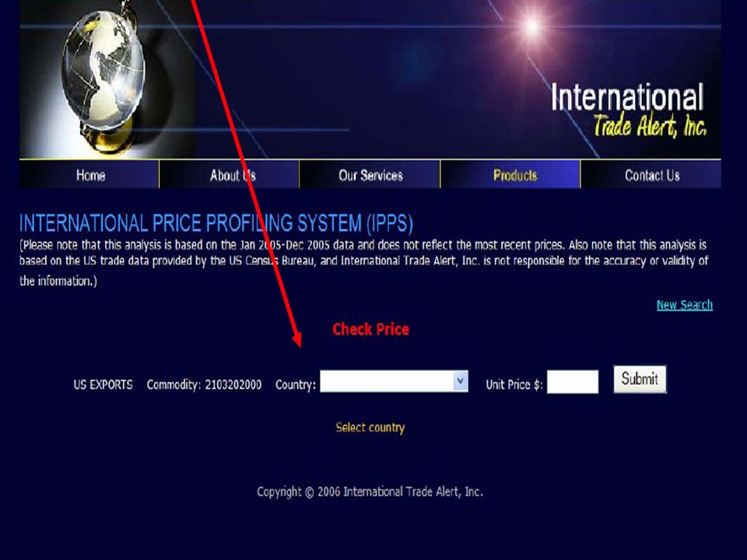The height and width of the screenshot is (560, 747).
Task: Open the Country dropdown list
Action: click(x=394, y=381)
